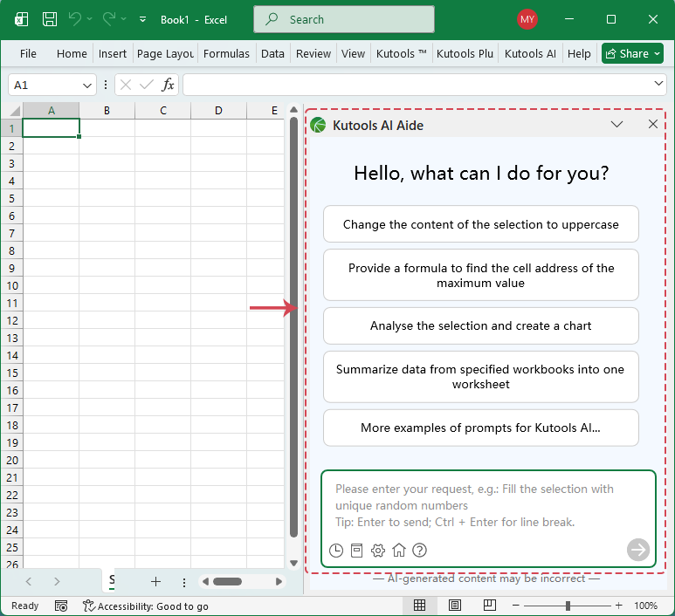Image resolution: width=675 pixels, height=616 pixels.
Task: Open the View tab
Action: (353, 54)
